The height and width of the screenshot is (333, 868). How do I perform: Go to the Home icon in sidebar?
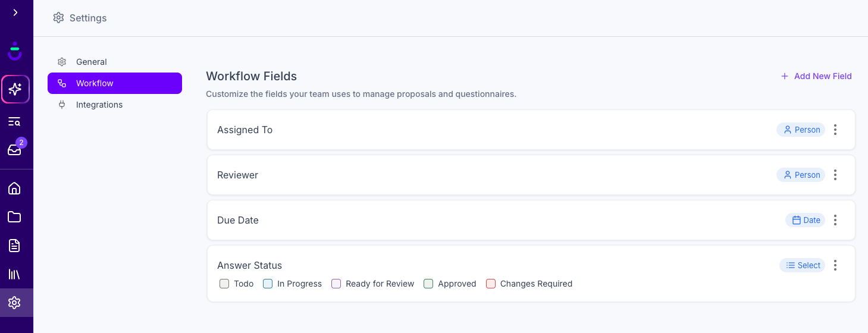click(15, 189)
